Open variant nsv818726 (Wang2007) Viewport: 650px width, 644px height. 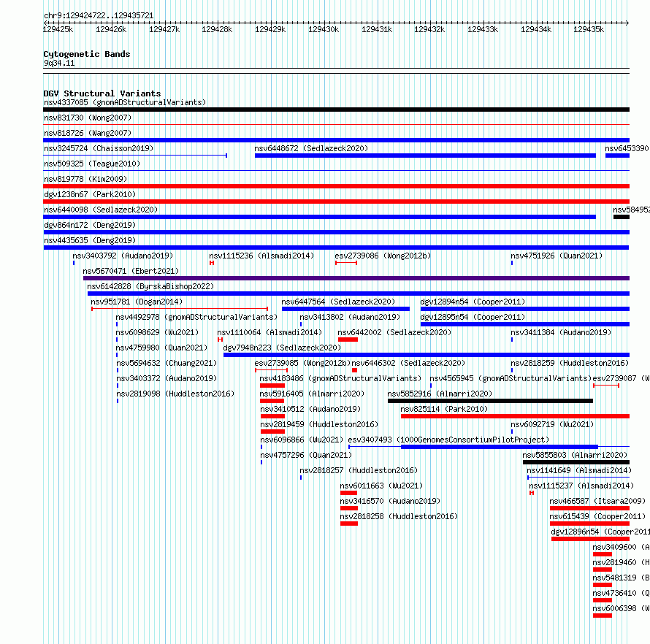pos(88,133)
